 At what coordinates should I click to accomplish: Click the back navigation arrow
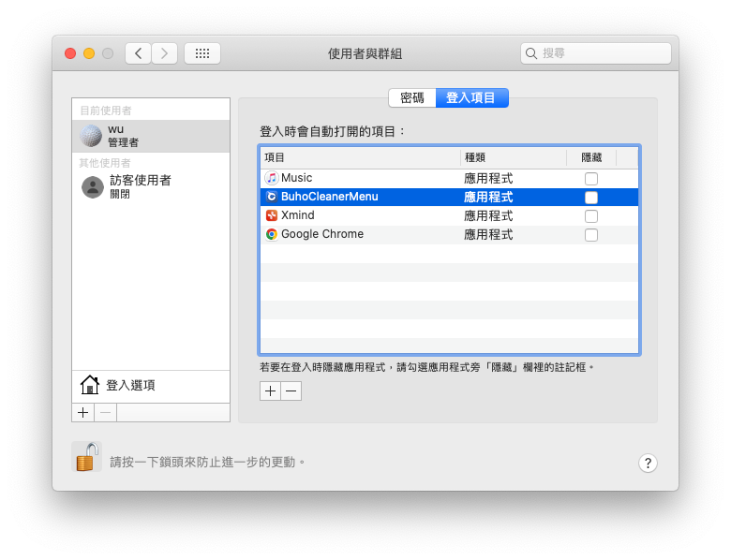(138, 53)
